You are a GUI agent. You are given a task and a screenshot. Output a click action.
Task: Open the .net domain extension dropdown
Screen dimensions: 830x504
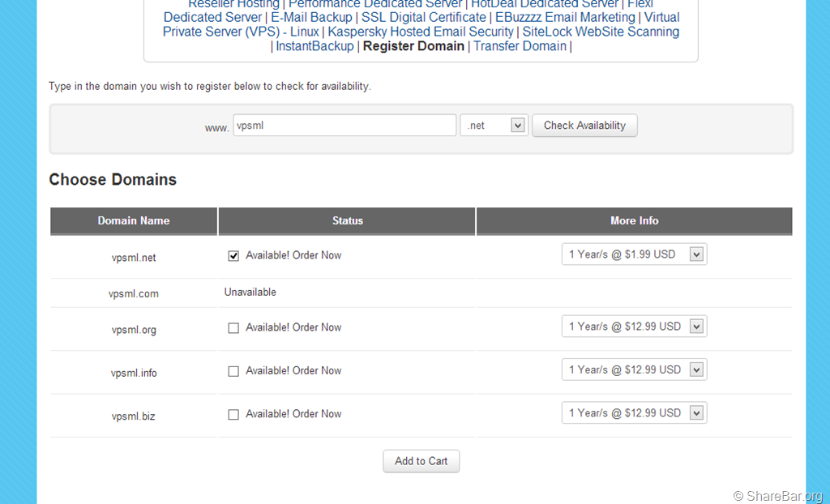coord(494,126)
